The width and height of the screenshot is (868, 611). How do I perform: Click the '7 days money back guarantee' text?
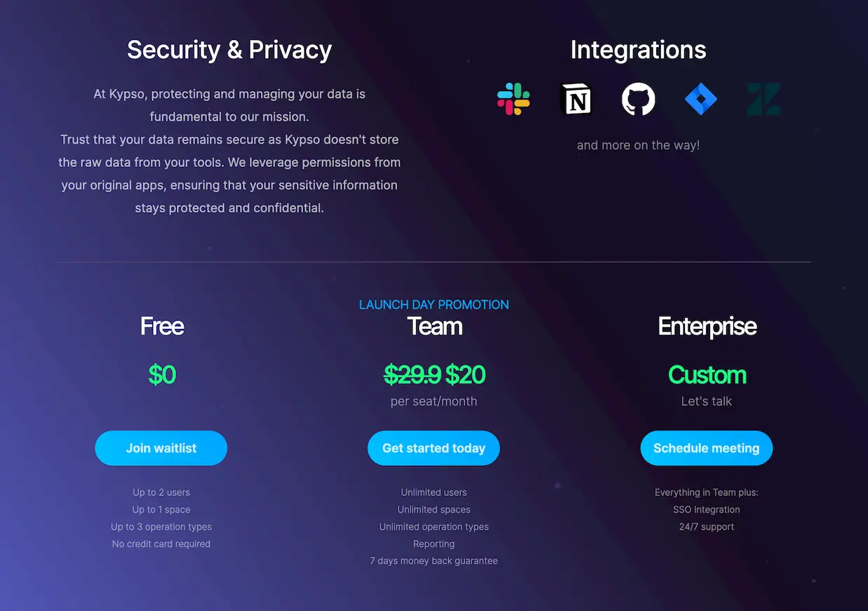[434, 560]
